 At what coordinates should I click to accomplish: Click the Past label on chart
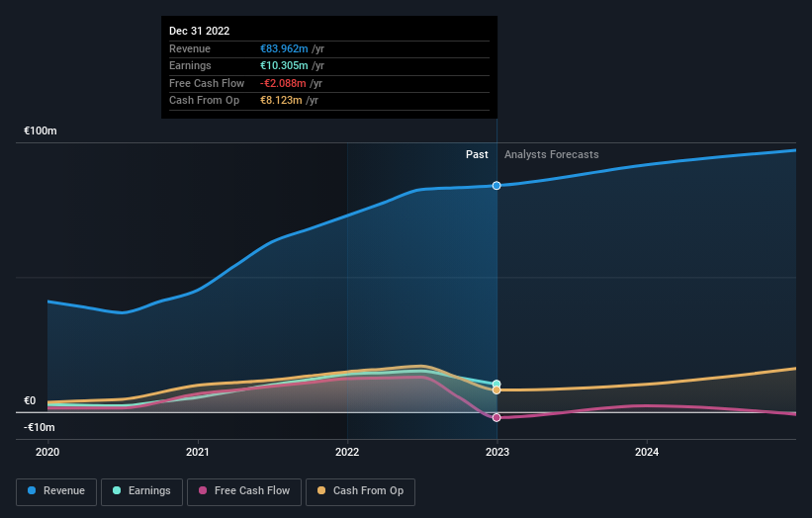477,154
